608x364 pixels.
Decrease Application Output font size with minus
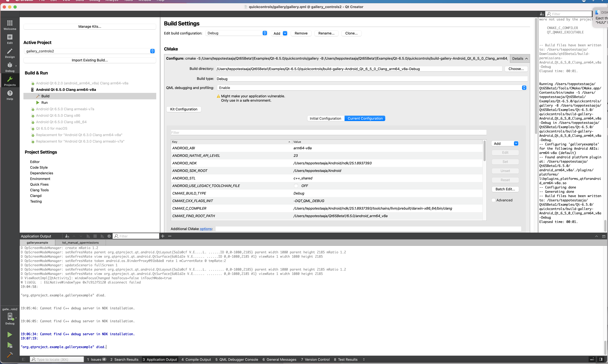point(170,236)
